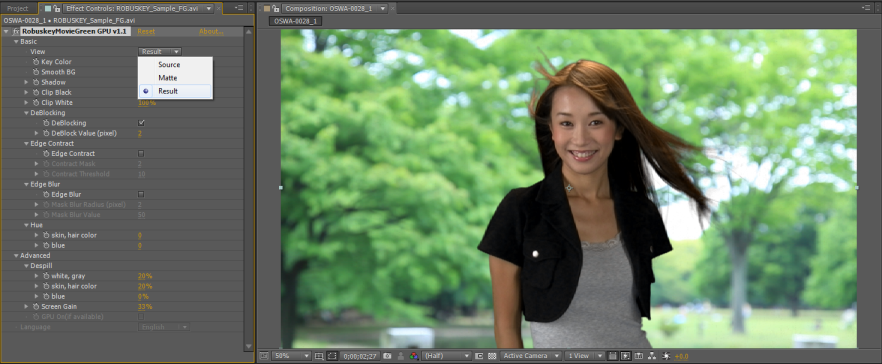Screen dimensions: 882x364
Task: Open the Comp Flowchart icon
Action: pyautogui.click(x=651, y=356)
